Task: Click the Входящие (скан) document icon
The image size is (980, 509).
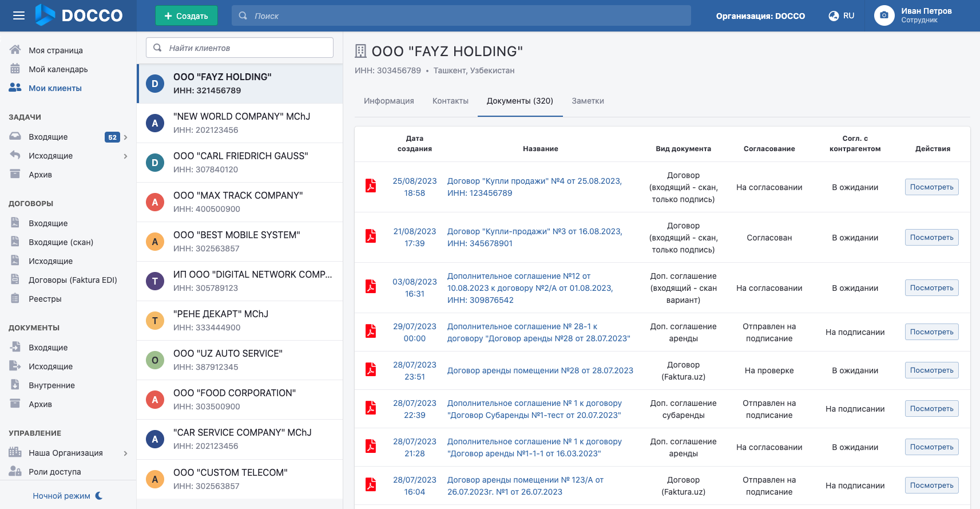Action: [x=15, y=242]
